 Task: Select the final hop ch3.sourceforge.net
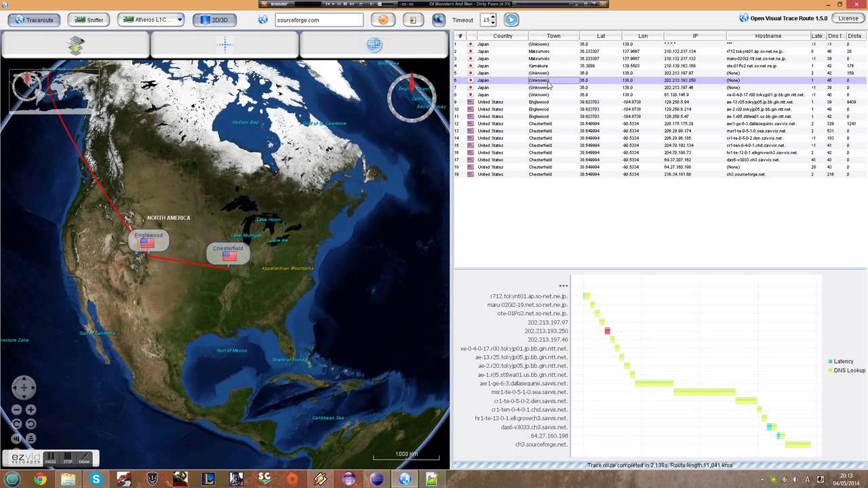click(660, 174)
